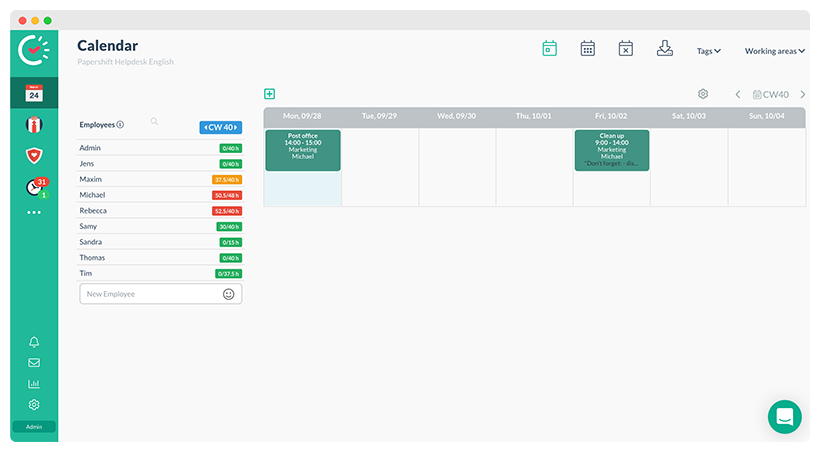Click the blue CW 40 badge

(x=221, y=127)
